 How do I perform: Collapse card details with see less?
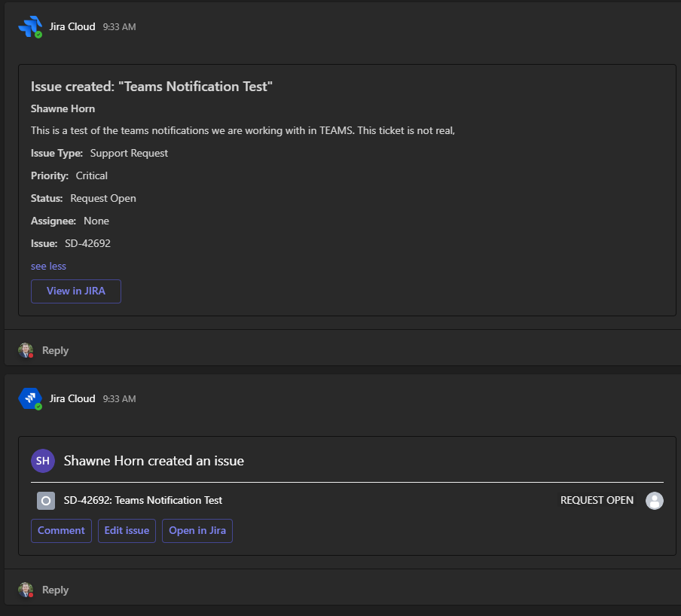point(48,266)
